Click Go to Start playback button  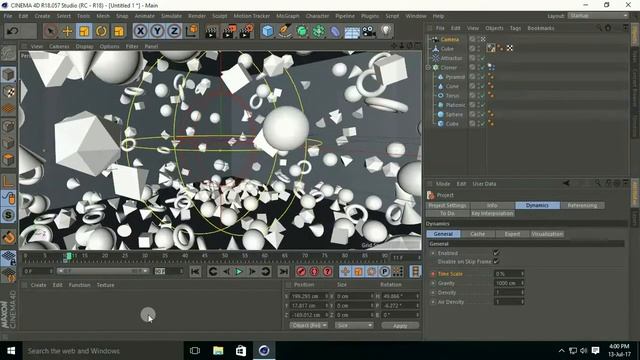(196, 271)
